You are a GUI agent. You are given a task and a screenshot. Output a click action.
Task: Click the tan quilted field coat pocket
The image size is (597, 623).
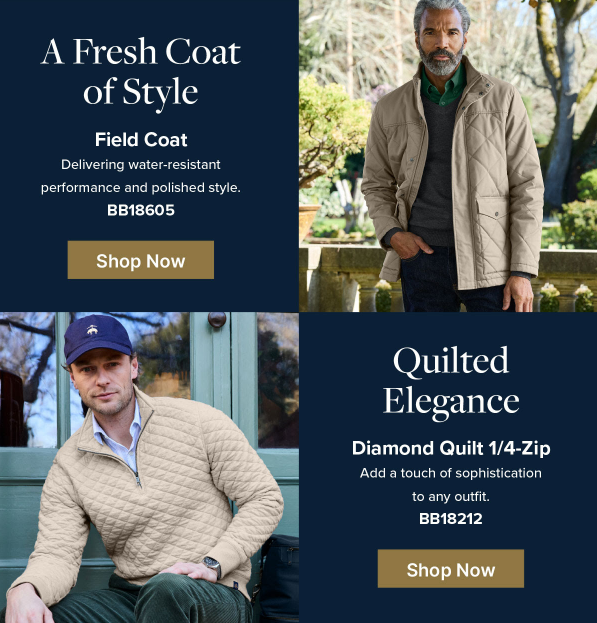click(x=493, y=232)
